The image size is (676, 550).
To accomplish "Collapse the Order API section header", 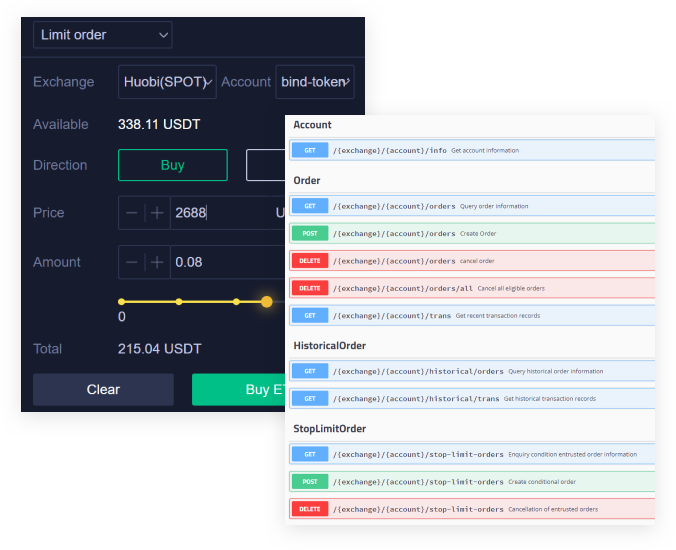I will (307, 181).
